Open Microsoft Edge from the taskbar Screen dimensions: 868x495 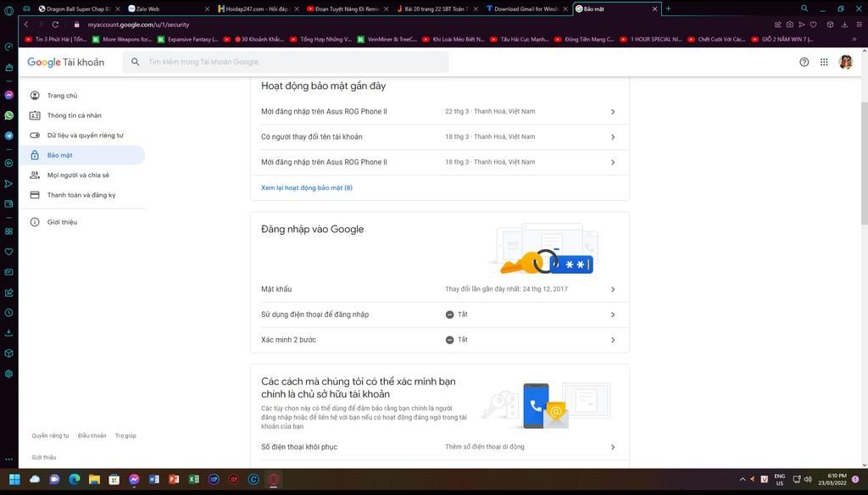click(x=75, y=479)
